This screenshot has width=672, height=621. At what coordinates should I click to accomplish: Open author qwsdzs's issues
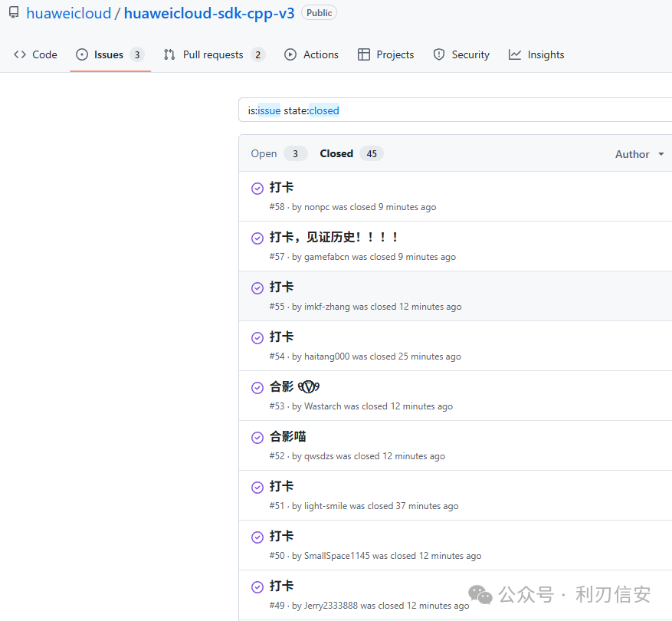(x=319, y=456)
